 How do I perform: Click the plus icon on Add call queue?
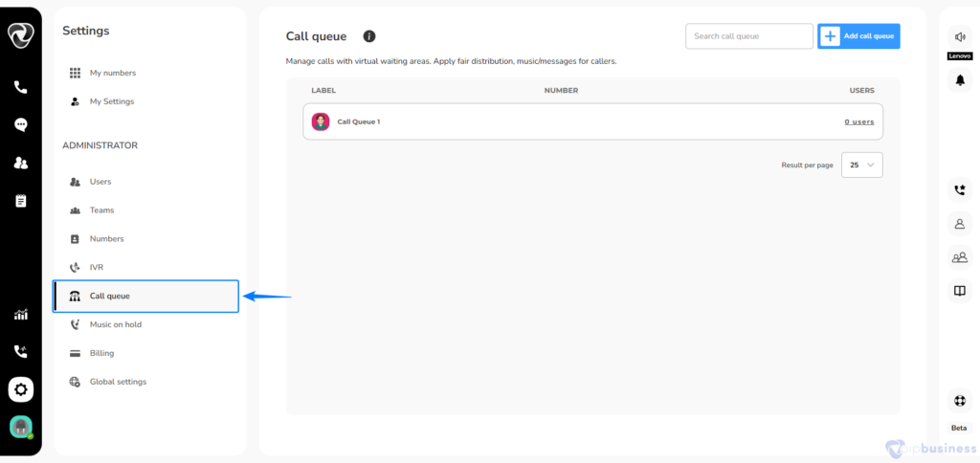[830, 36]
